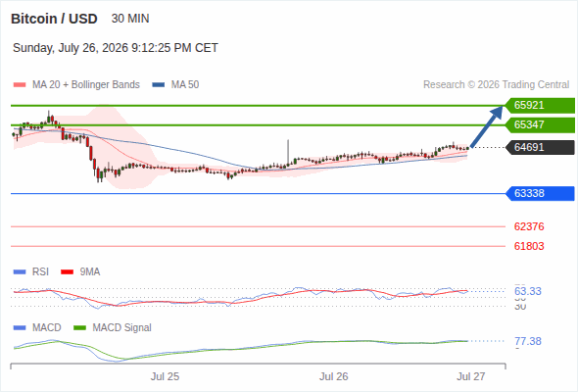578x392 pixels.
Task: Click the blue upward forecast arrow
Action: click(487, 126)
